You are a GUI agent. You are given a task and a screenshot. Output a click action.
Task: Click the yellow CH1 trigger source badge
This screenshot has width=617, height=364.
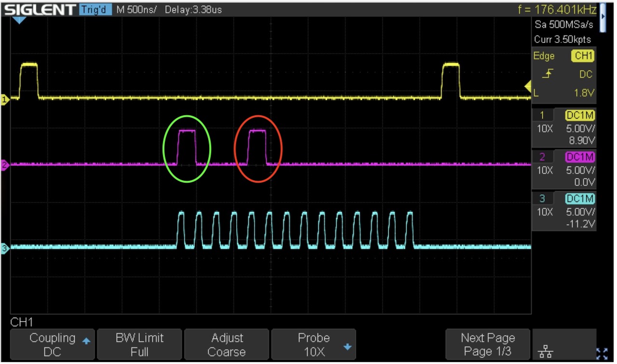tap(583, 56)
